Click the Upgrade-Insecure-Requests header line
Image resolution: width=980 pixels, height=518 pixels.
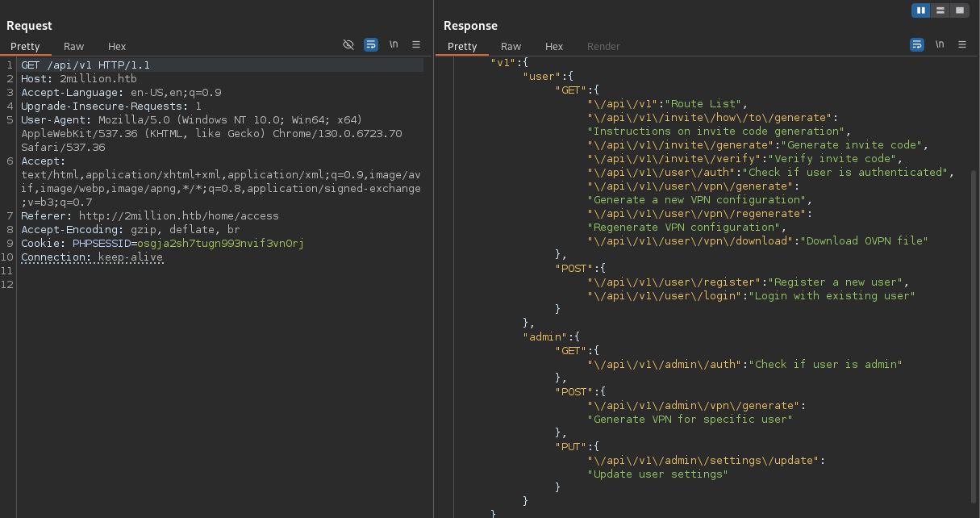111,107
